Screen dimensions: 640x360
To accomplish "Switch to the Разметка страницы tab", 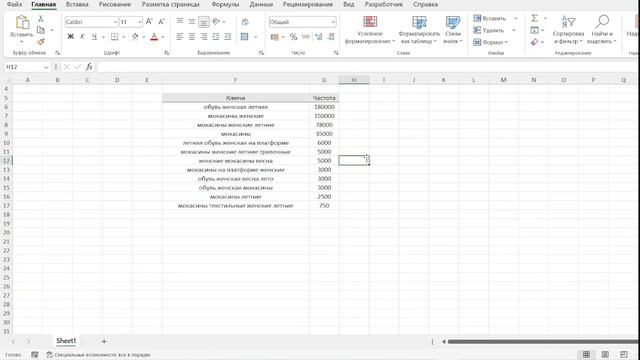I will click(171, 4).
